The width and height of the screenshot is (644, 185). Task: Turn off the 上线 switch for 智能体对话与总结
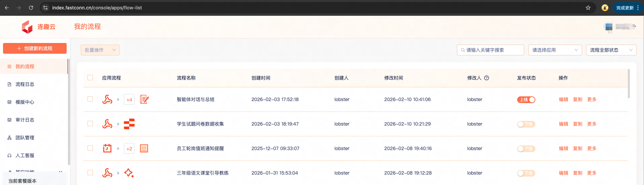coord(526,100)
